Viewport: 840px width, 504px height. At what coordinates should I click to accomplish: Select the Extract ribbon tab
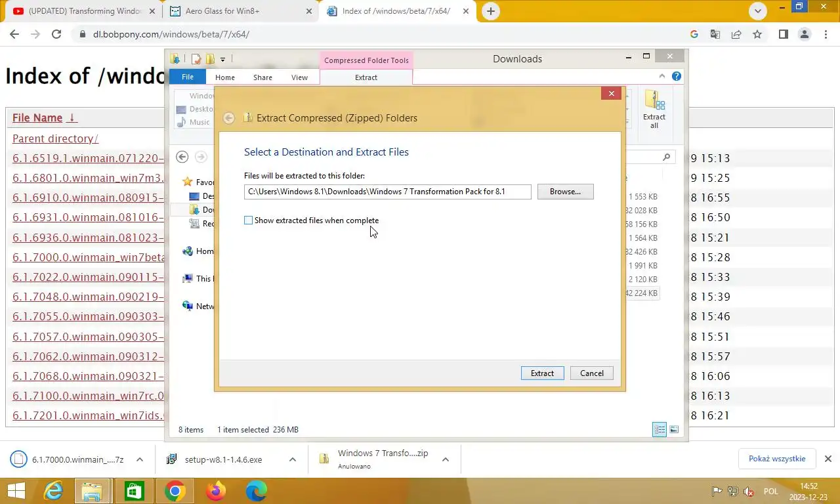tap(366, 77)
